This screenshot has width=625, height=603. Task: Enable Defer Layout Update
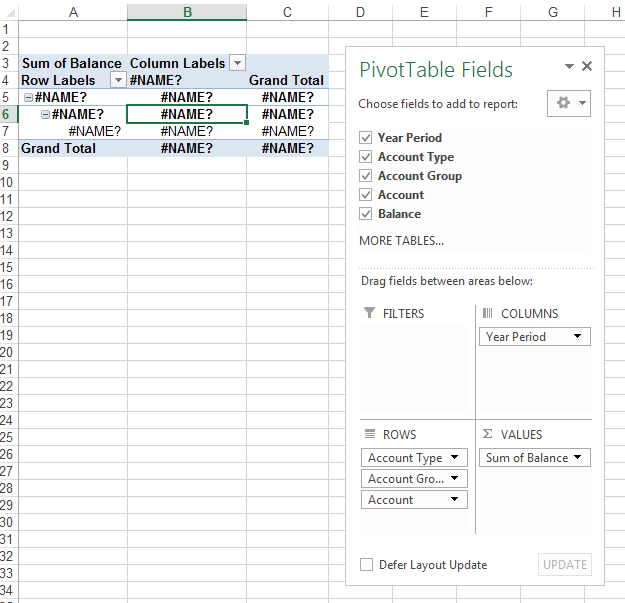point(366,565)
